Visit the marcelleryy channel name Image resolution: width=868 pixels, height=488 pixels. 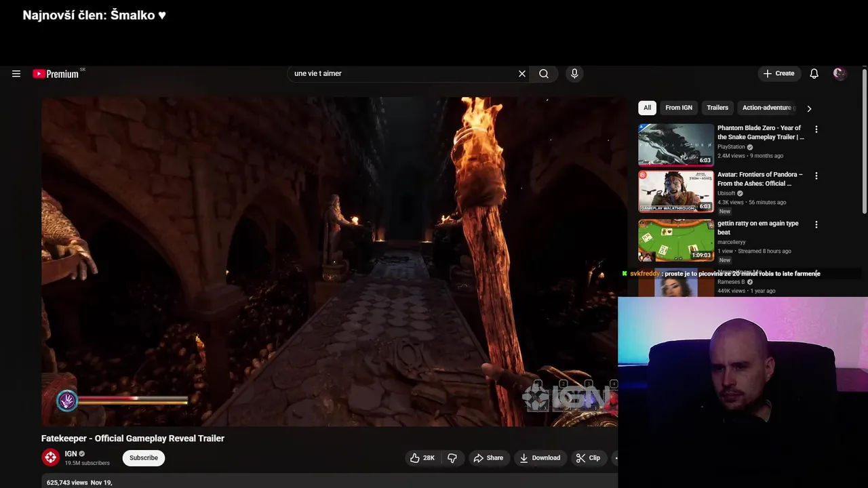click(732, 242)
